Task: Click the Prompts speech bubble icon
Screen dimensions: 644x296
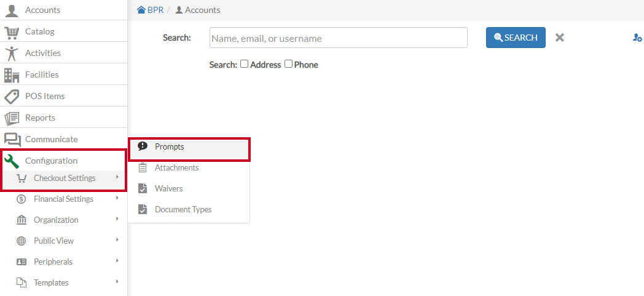Action: click(x=143, y=146)
